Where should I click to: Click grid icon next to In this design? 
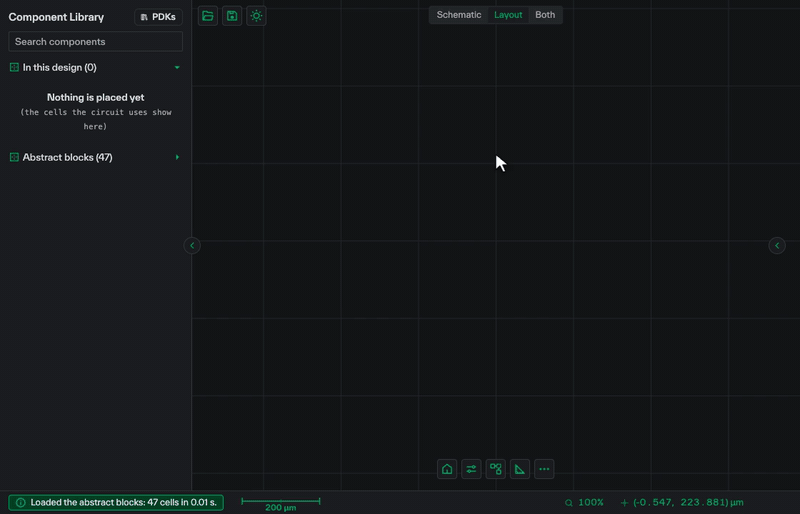click(14, 67)
